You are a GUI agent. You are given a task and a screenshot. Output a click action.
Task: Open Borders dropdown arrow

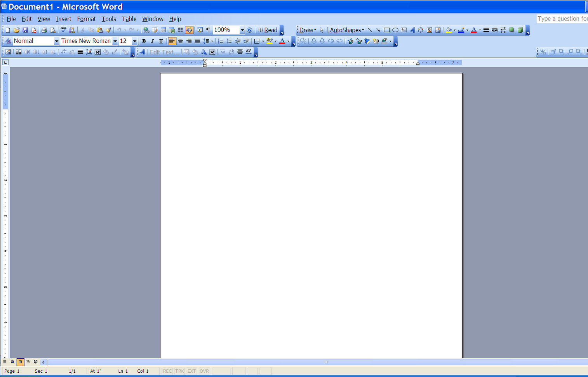[x=263, y=41]
